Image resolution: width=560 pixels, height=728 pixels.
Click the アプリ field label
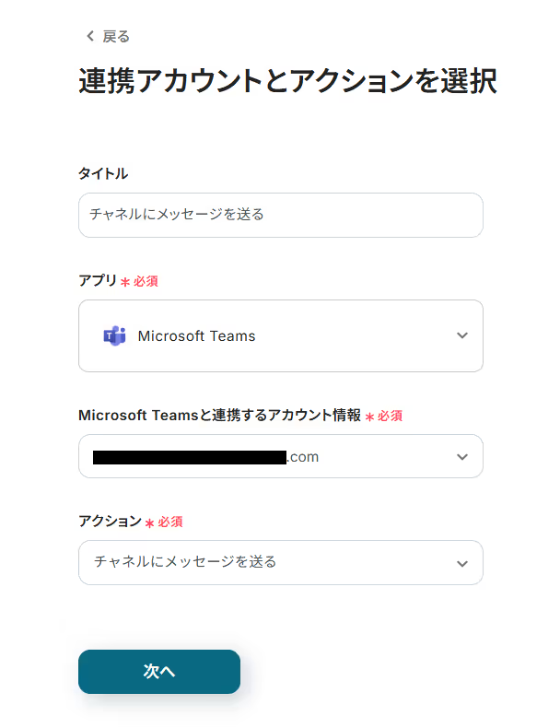pos(98,280)
